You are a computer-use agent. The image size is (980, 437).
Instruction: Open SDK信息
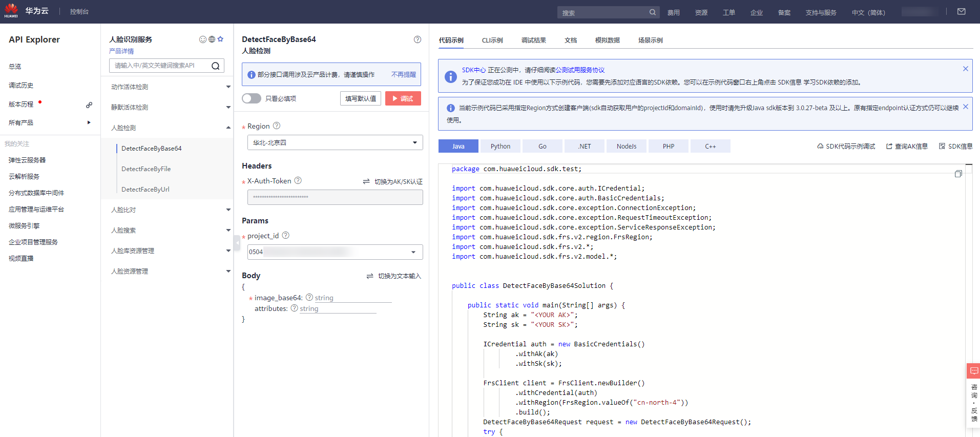tap(955, 147)
